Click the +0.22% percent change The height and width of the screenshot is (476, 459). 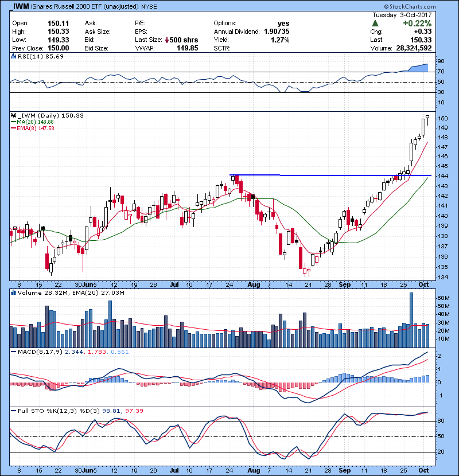[x=417, y=24]
